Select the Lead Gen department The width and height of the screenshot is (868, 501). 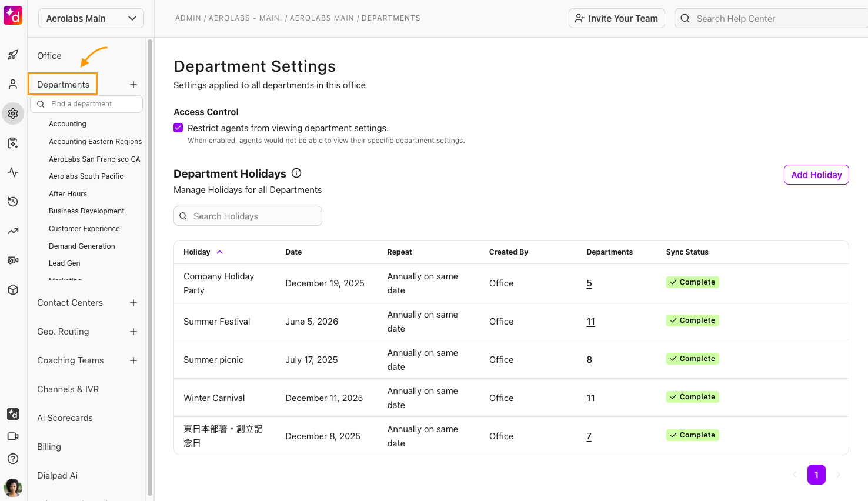point(65,263)
